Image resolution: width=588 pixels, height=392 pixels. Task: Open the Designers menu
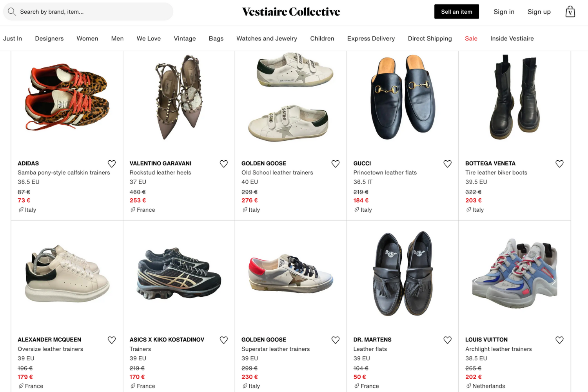coord(49,38)
